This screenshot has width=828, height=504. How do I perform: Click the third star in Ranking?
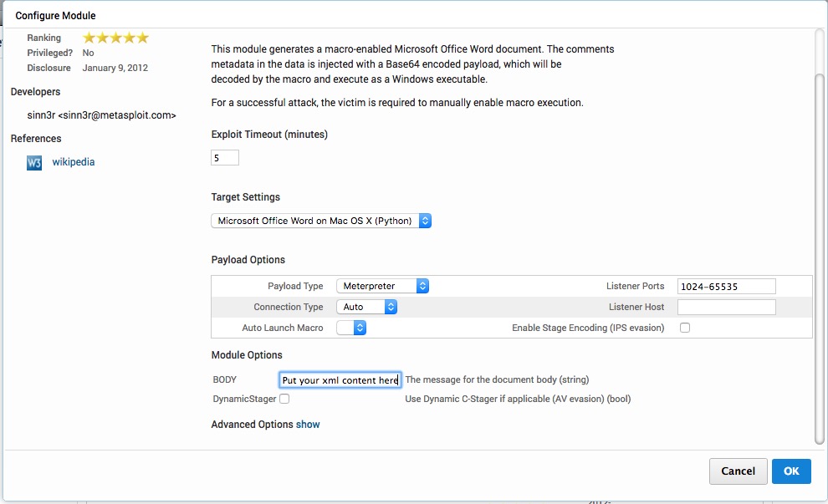click(116, 38)
